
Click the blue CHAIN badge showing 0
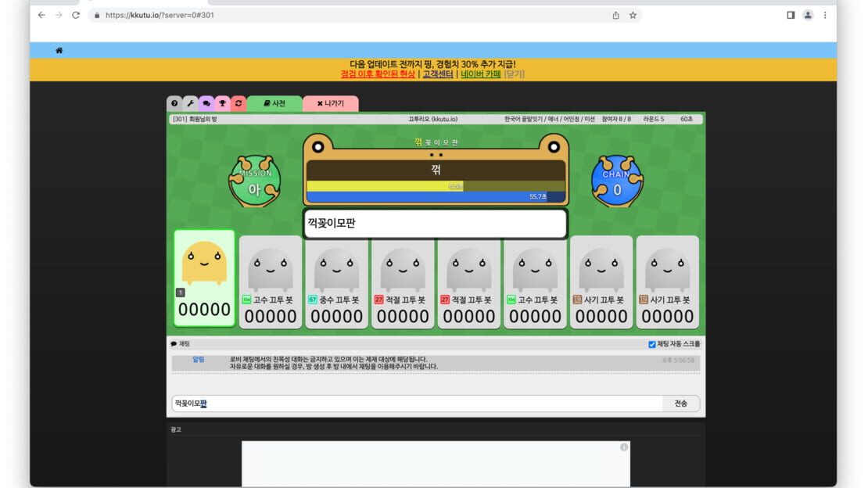(617, 181)
